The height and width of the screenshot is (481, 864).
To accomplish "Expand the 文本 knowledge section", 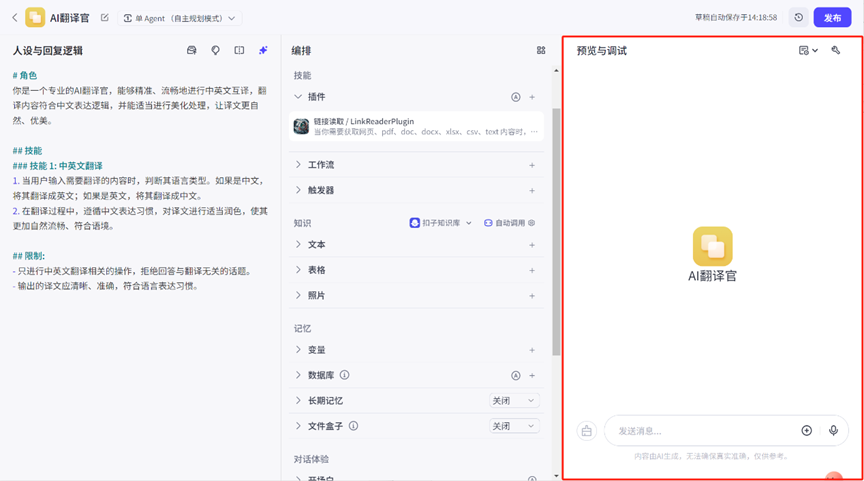I will (298, 244).
